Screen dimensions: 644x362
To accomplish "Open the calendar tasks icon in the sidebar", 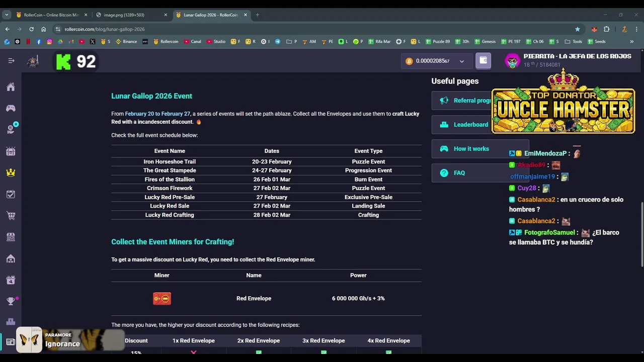I will click(x=11, y=194).
